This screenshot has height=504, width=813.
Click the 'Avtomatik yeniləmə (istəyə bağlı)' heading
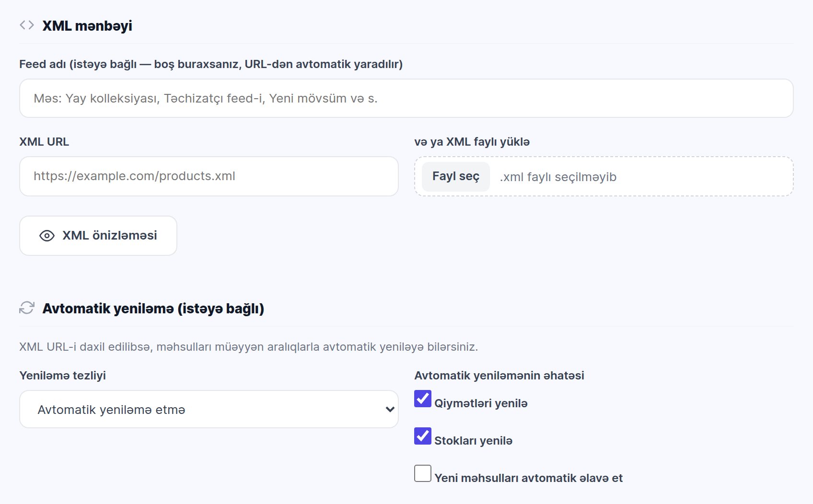coord(153,309)
